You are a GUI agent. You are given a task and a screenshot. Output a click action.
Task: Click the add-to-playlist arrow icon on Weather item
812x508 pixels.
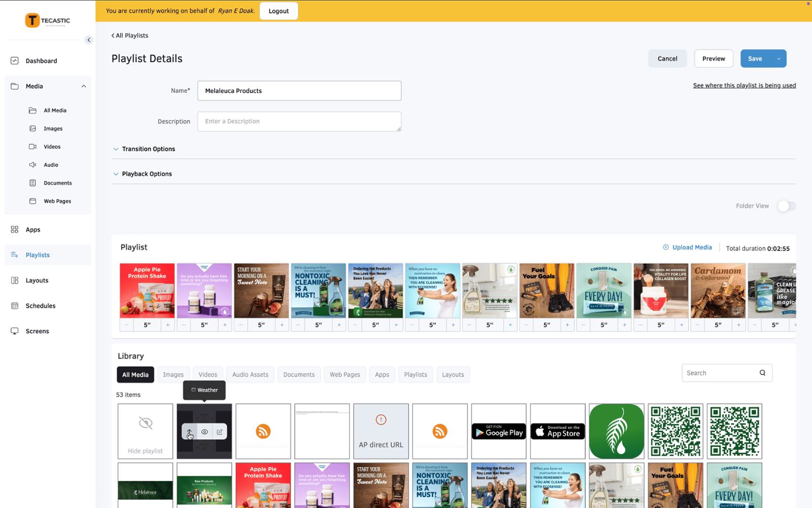tap(189, 432)
